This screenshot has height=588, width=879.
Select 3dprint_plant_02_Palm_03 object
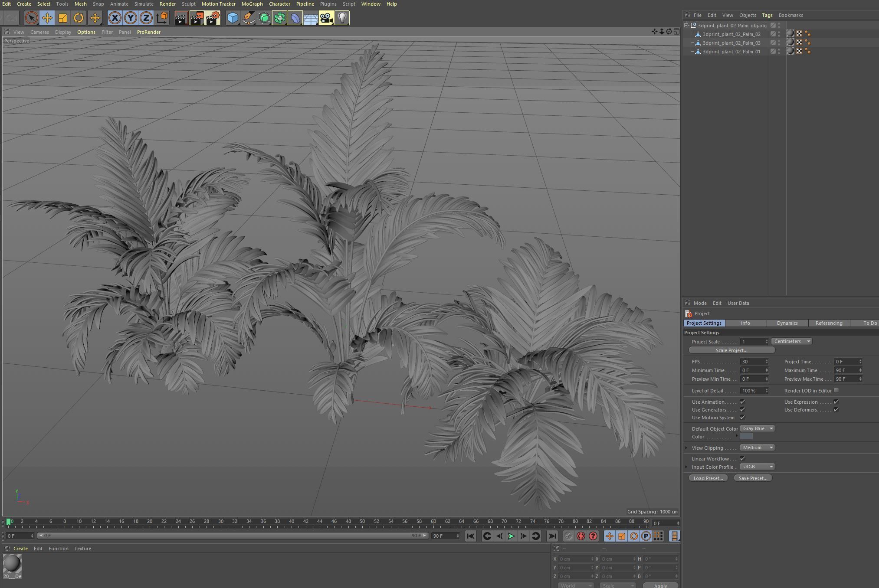[731, 43]
